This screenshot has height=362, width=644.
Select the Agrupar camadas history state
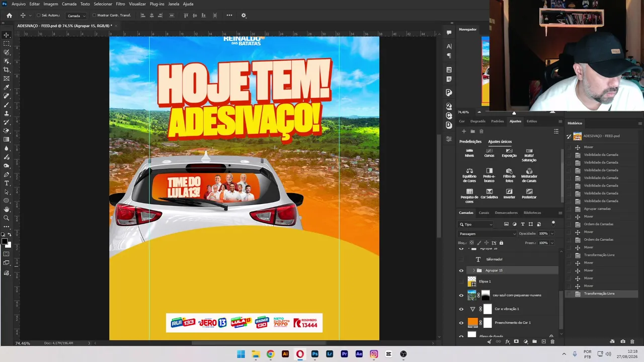point(597,209)
